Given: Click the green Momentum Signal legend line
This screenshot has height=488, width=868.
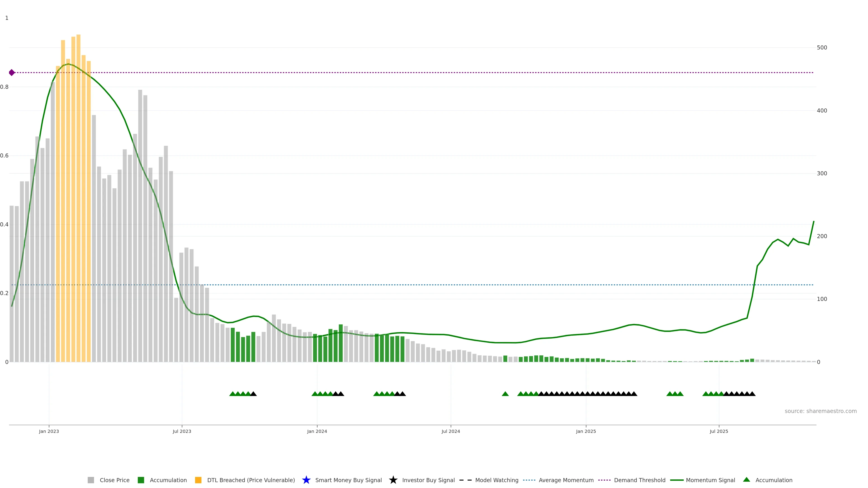Looking at the screenshot, I should (x=677, y=480).
